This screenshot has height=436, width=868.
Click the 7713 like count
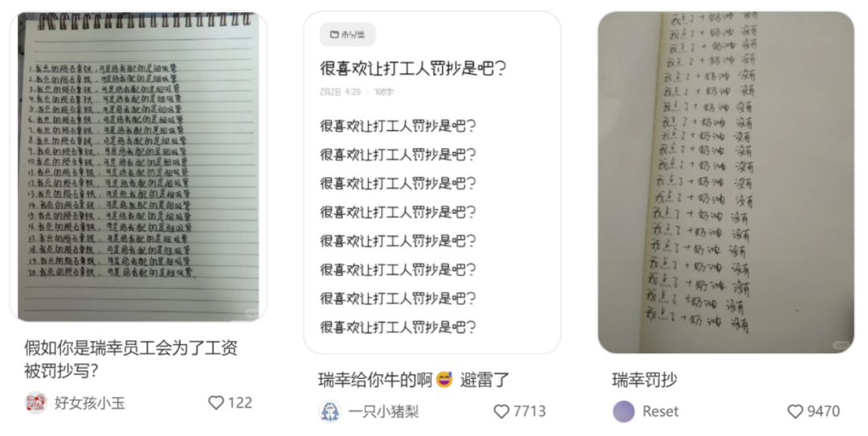(x=529, y=412)
